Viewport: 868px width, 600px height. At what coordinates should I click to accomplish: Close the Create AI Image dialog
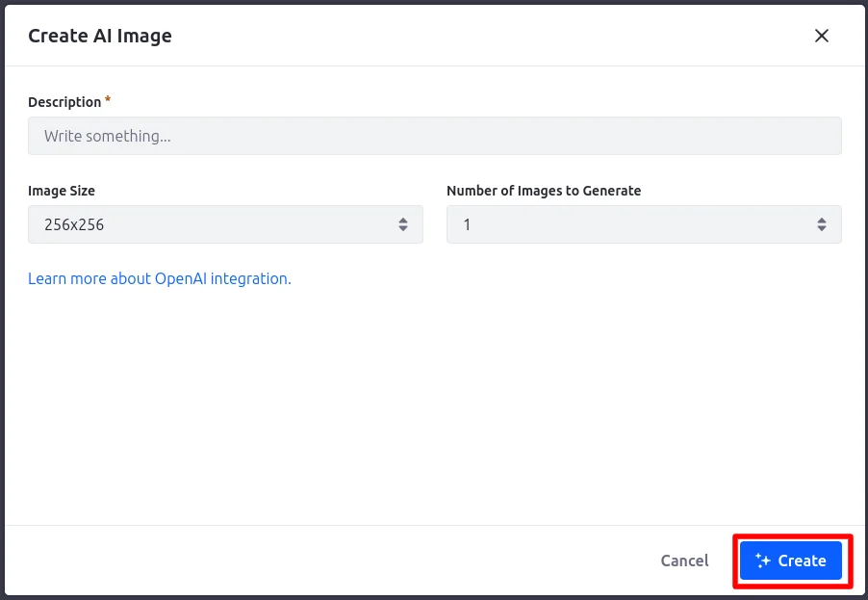(x=822, y=36)
